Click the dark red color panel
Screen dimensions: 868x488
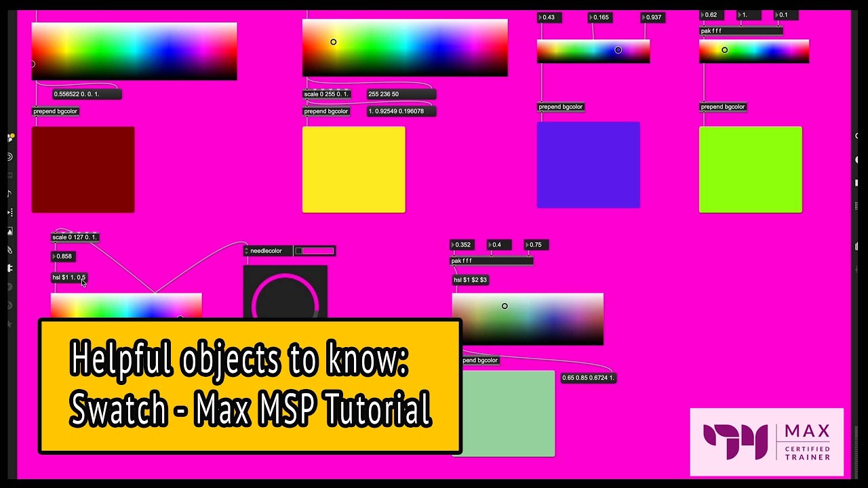point(83,169)
